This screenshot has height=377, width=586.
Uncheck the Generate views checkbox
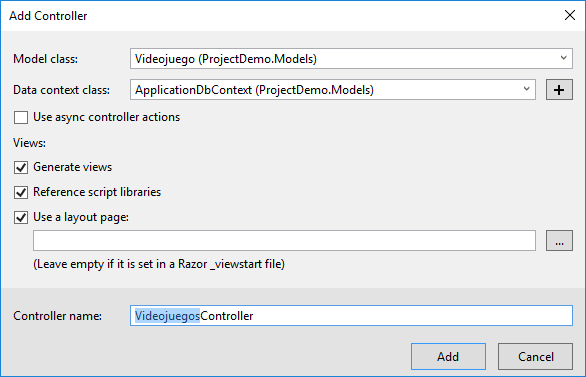[21, 167]
